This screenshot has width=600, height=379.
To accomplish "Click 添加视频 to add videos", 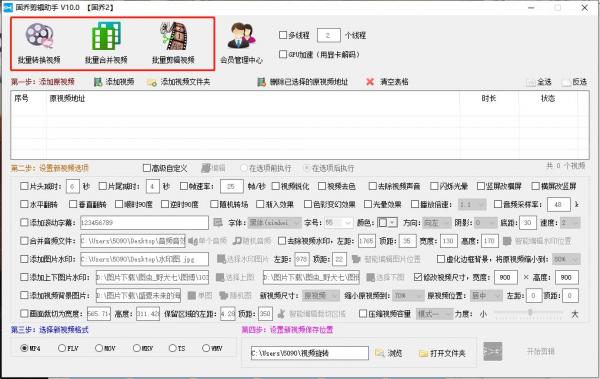I will pyautogui.click(x=114, y=82).
